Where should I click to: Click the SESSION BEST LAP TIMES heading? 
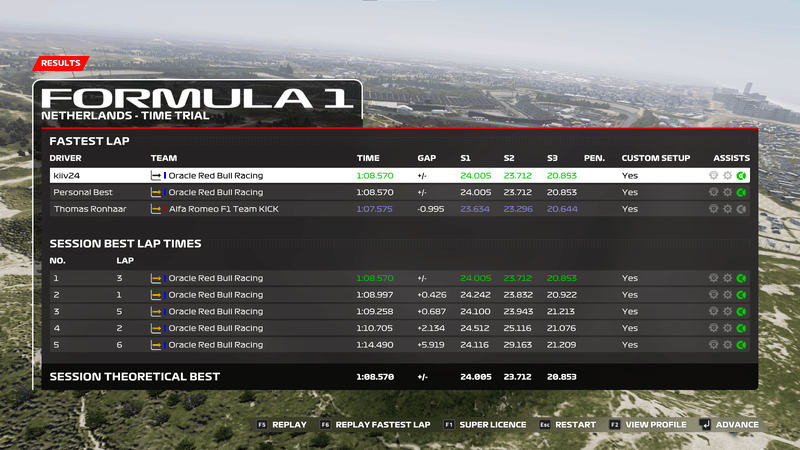[x=126, y=243]
